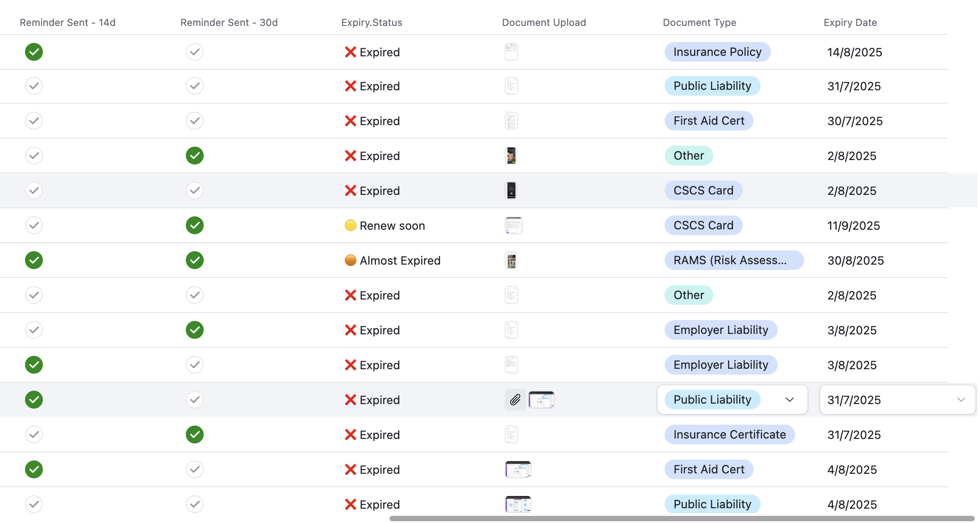980x523 pixels.
Task: Open the 31/7/2025 expiry date dropdown
Action: (x=961, y=400)
